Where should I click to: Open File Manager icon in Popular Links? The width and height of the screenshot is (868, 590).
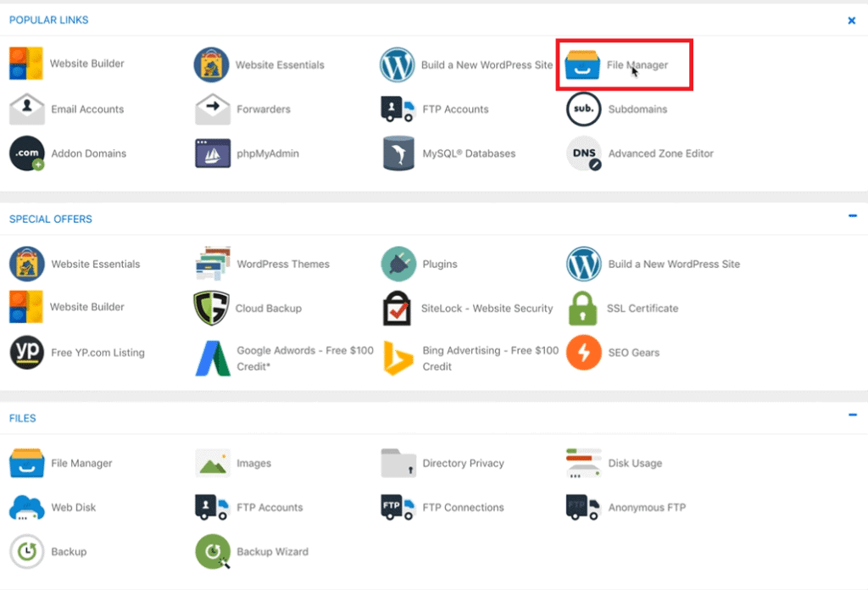(x=582, y=64)
